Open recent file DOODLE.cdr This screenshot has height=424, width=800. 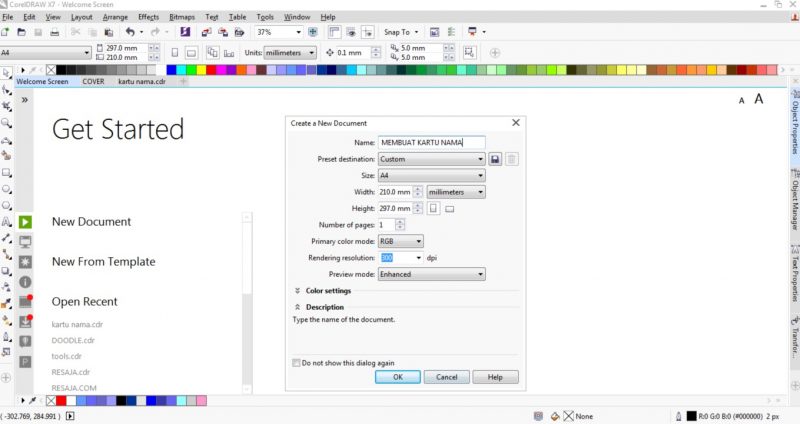[x=73, y=340]
